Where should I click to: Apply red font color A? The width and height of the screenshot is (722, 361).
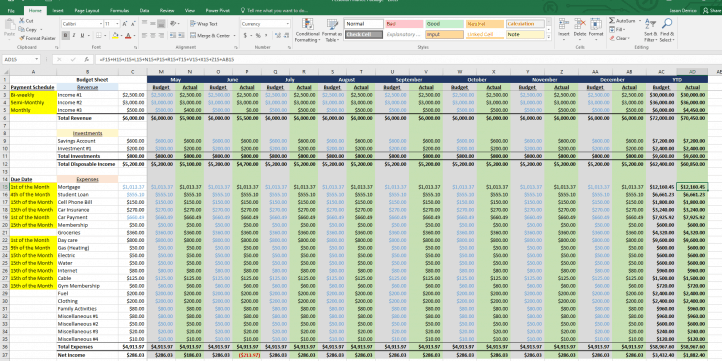(128, 35)
